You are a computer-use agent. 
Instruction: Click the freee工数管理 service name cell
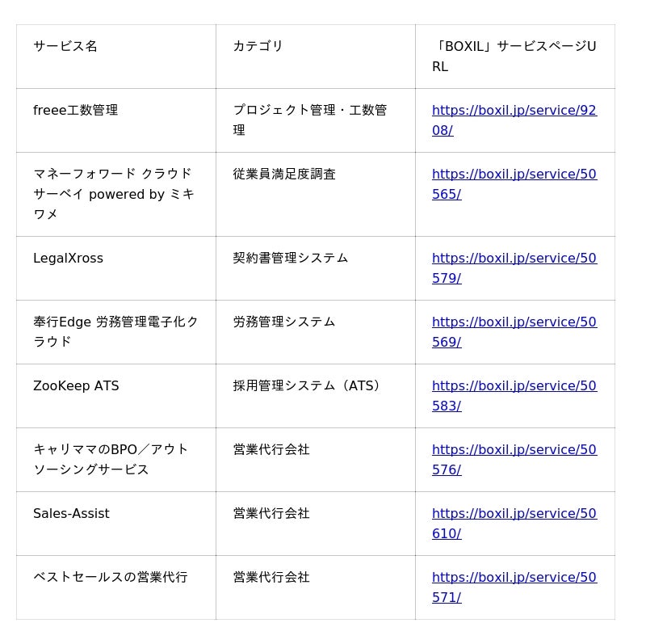pos(76,110)
